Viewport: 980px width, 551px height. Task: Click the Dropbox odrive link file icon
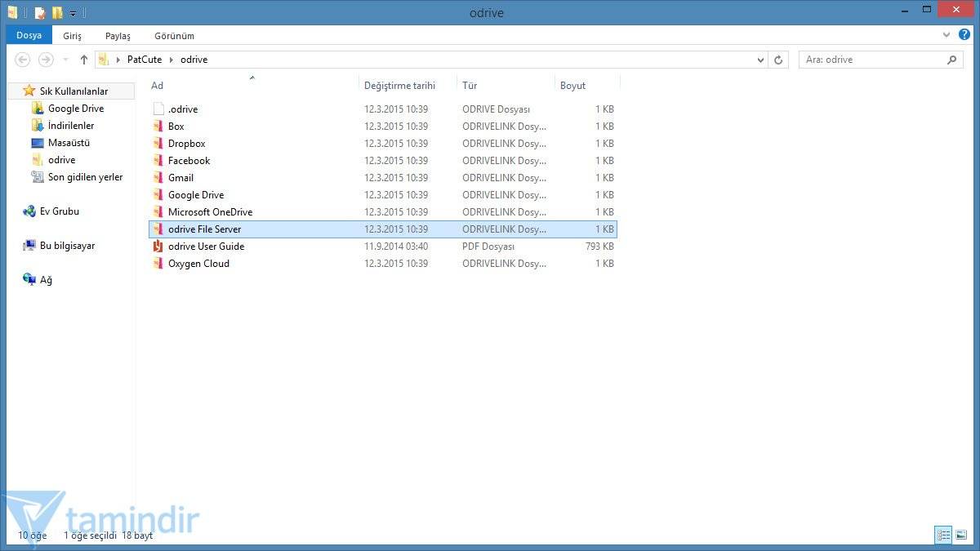tap(158, 144)
